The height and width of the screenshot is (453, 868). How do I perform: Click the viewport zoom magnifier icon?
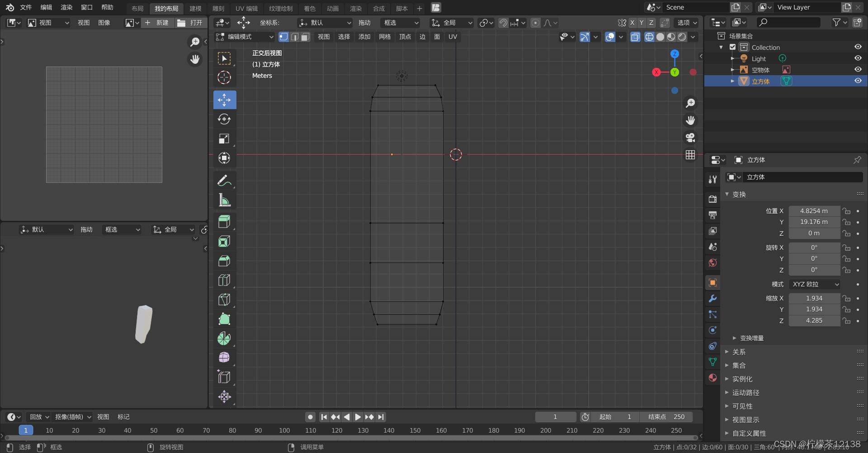click(690, 103)
